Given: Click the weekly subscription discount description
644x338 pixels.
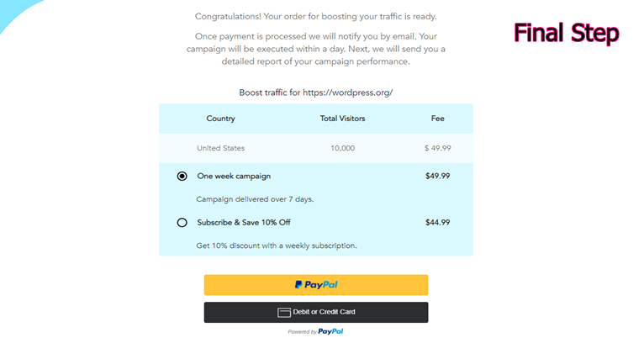Looking at the screenshot, I should 277,246.
